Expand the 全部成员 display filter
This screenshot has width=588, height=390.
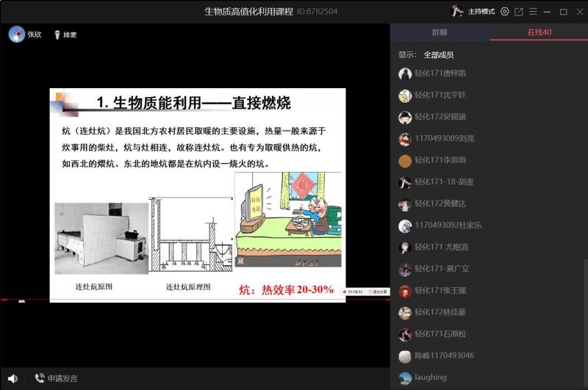point(438,55)
